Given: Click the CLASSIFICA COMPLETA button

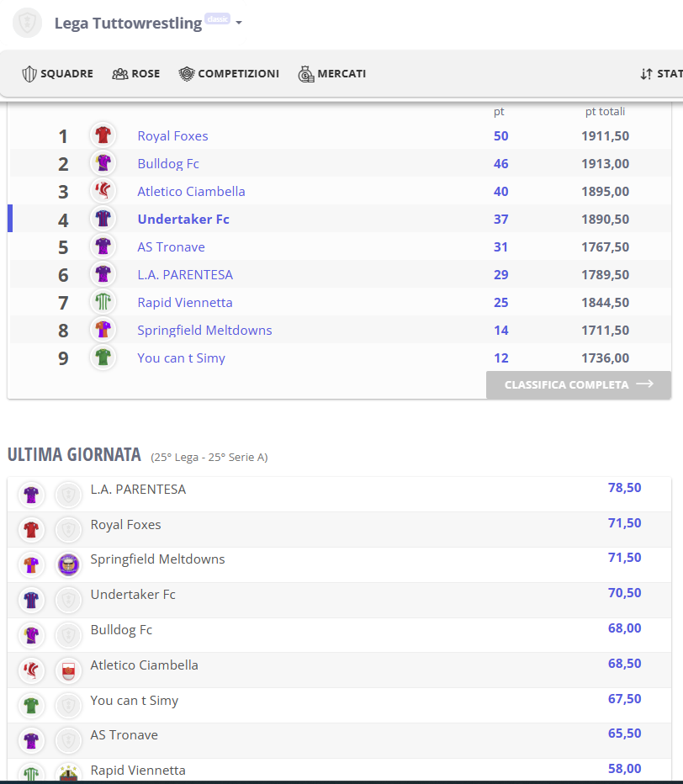Looking at the screenshot, I should [x=579, y=384].
